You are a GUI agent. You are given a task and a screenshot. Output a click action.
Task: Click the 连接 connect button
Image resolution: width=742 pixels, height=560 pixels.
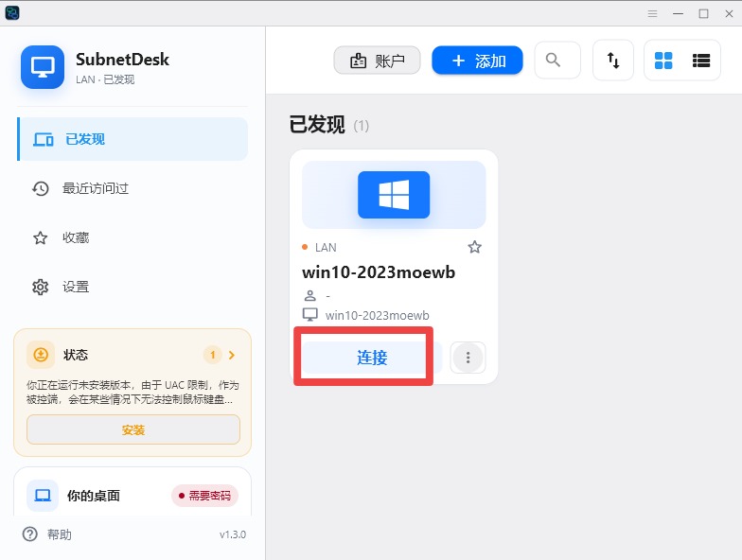pos(372,358)
